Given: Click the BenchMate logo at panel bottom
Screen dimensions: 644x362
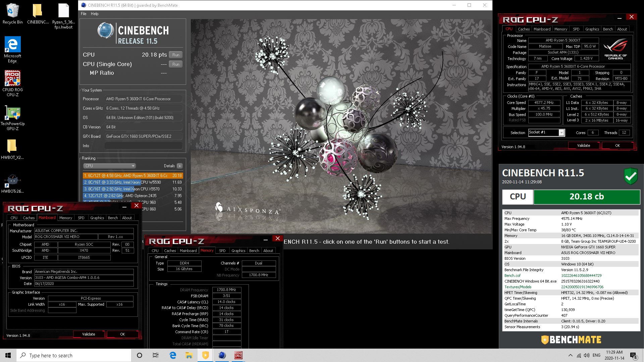Looking at the screenshot, I should click(x=571, y=340).
